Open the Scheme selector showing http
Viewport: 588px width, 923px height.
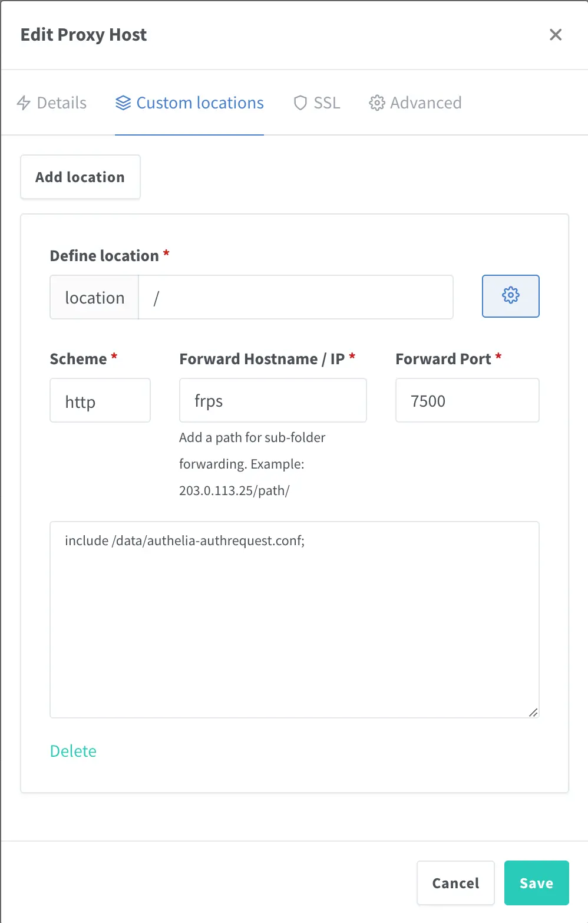[x=100, y=401]
